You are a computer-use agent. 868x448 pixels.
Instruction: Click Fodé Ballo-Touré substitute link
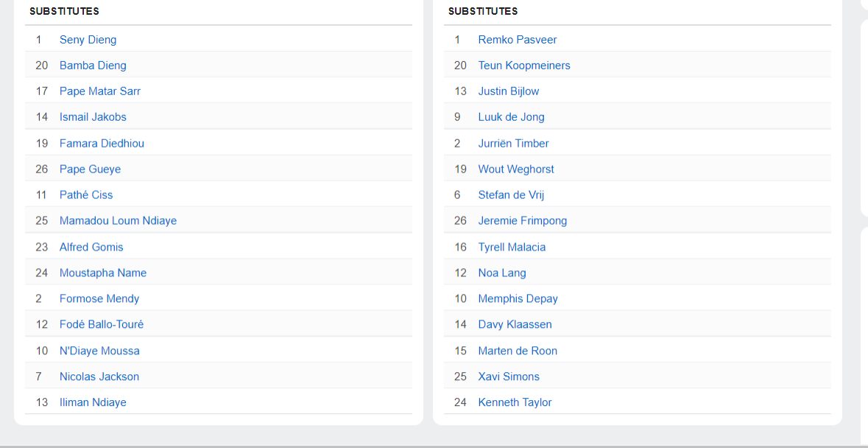[102, 325]
